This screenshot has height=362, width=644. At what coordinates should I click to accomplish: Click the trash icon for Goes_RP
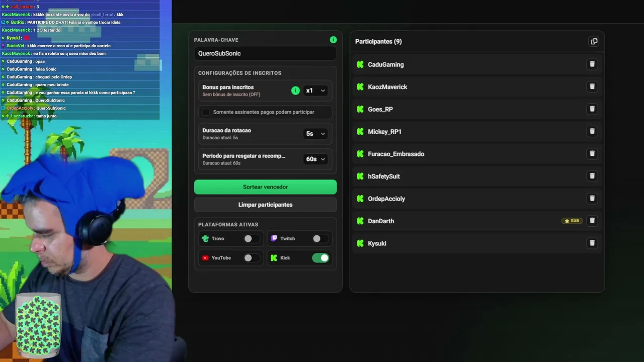pos(592,109)
